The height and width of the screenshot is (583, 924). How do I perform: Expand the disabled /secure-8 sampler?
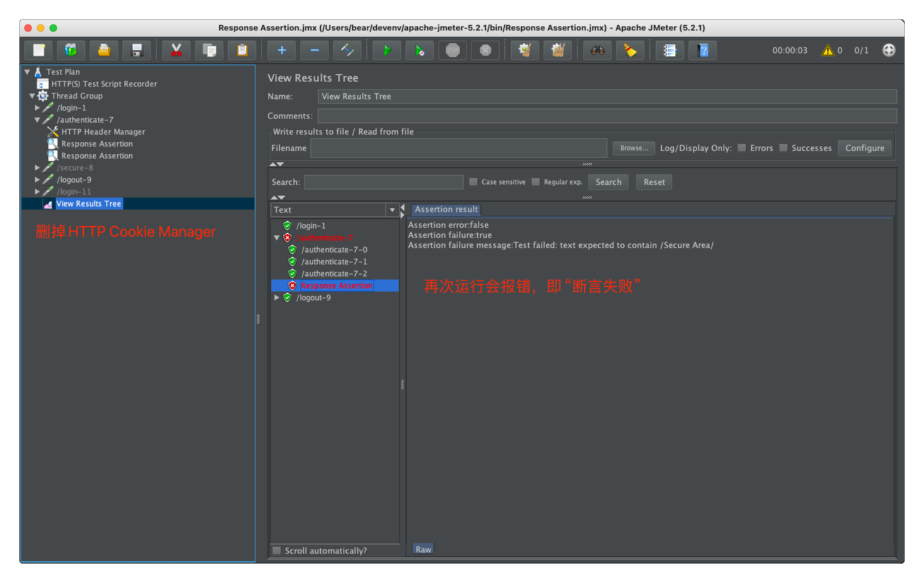pos(37,168)
